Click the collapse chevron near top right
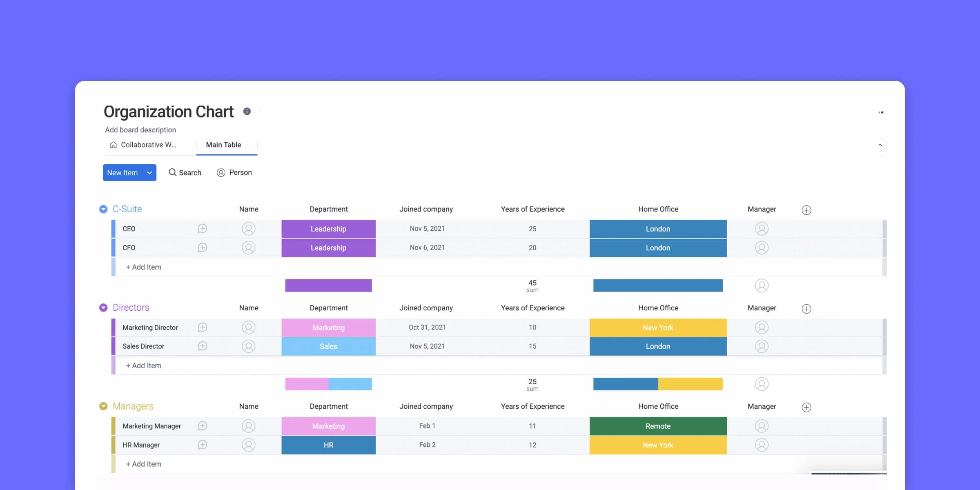 coord(880,145)
